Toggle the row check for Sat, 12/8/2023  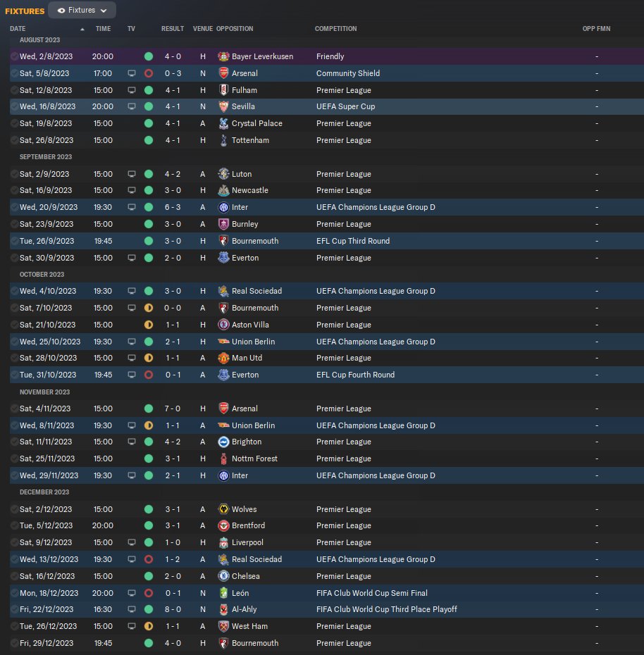14,90
